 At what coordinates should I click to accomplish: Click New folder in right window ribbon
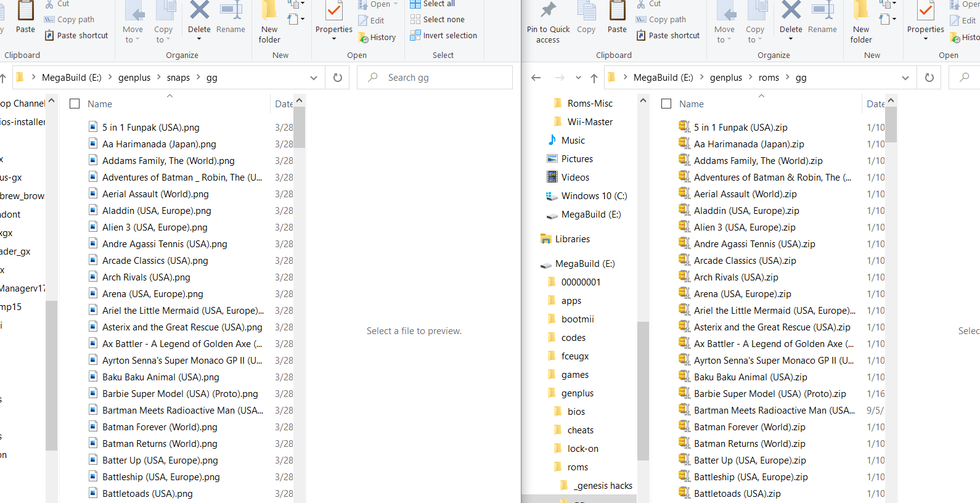click(861, 23)
